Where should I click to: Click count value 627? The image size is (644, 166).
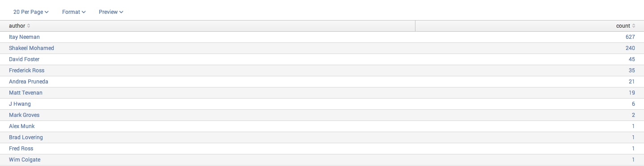tap(631, 37)
